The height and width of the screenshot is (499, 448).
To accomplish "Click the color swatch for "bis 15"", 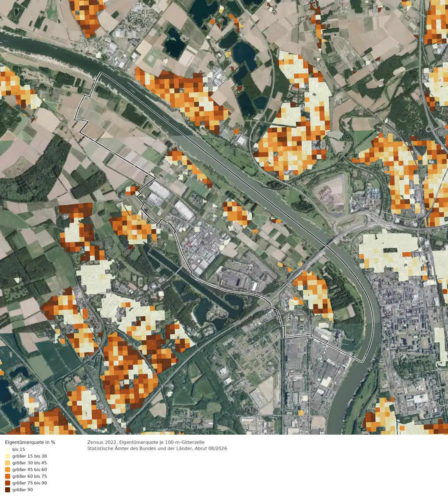I will pyautogui.click(x=7, y=449).
